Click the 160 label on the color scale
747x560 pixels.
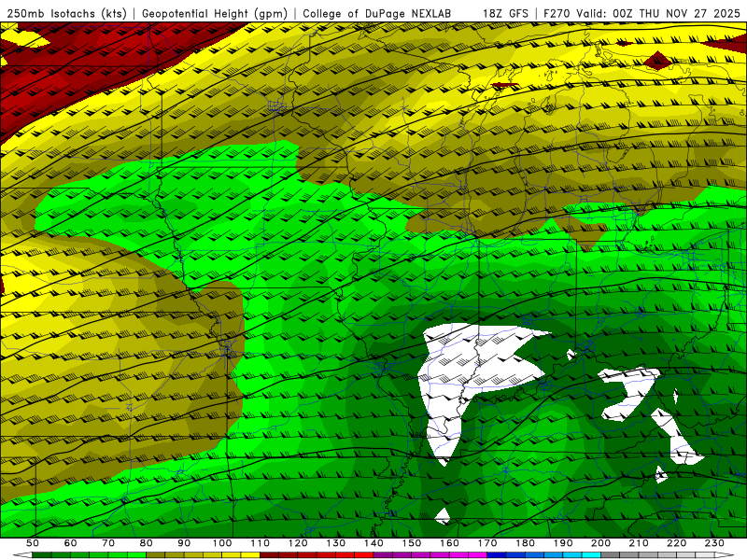pyautogui.click(x=449, y=543)
